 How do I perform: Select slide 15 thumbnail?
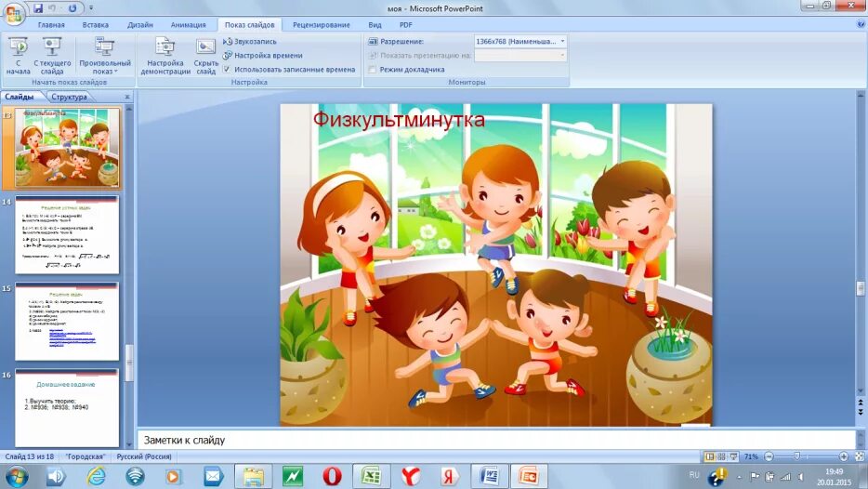pyautogui.click(x=67, y=322)
